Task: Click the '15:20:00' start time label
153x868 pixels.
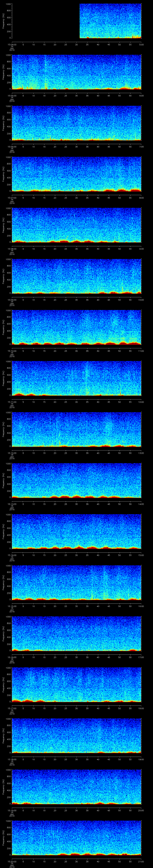Action: tap(12, 861)
